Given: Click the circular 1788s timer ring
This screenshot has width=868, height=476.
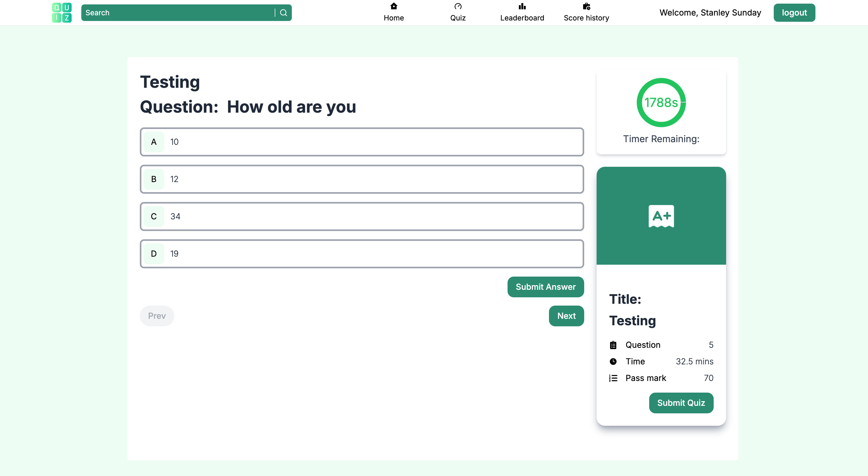Looking at the screenshot, I should [x=661, y=103].
